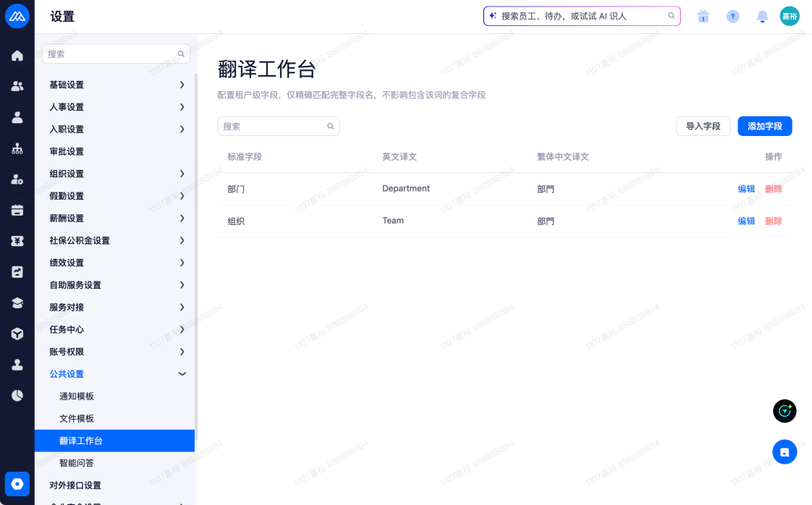
Task: Open the yuan payroll icon in sidebar
Action: click(17, 241)
